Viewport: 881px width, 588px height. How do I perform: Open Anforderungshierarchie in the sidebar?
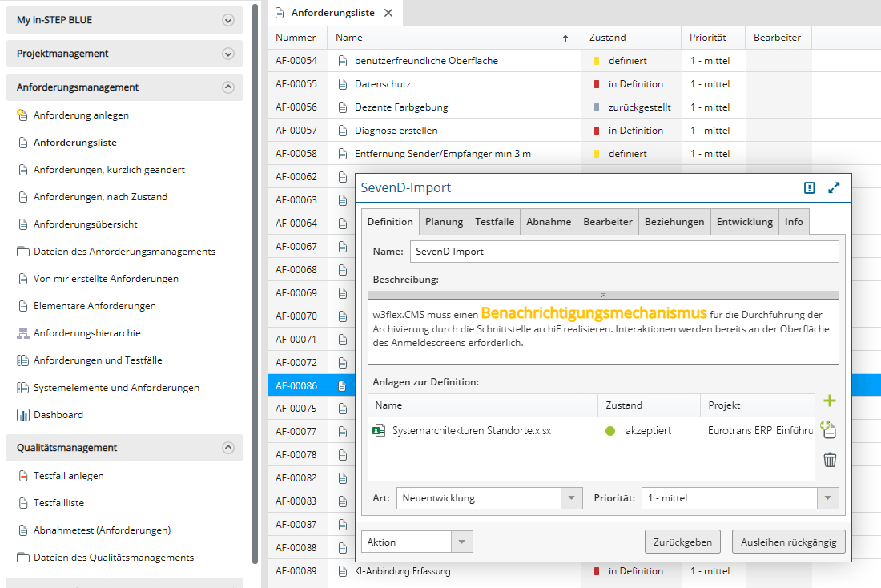pyautogui.click(x=86, y=333)
